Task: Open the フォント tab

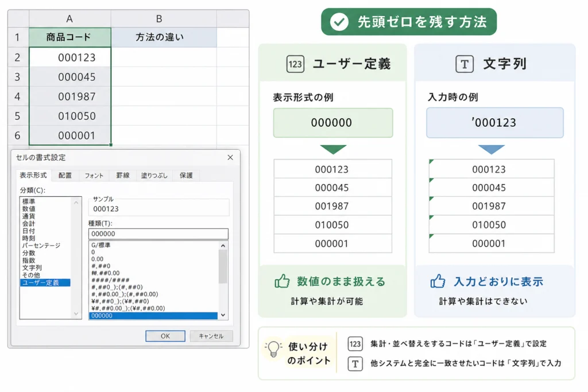Action: point(94,176)
